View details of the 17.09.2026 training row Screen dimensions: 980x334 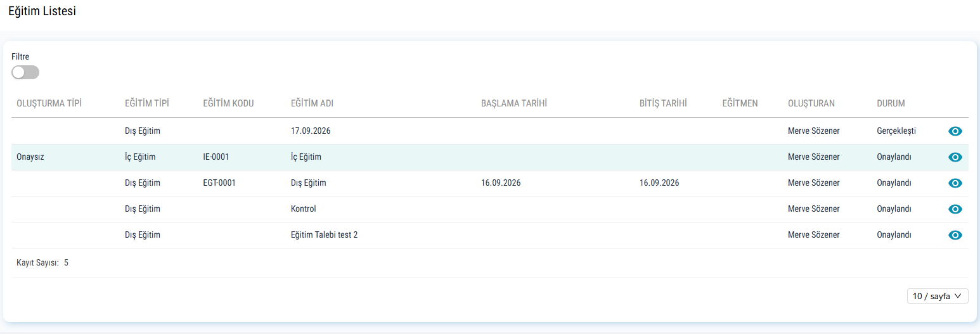pos(955,131)
